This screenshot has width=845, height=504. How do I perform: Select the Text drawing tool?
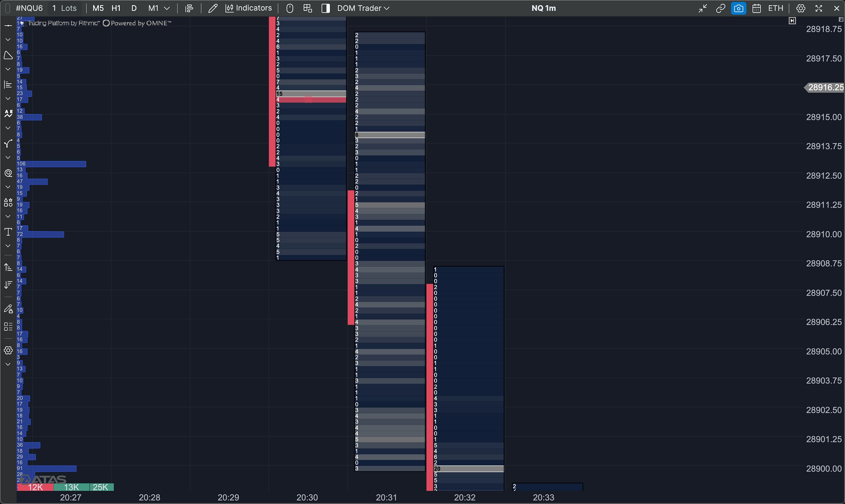click(x=8, y=232)
